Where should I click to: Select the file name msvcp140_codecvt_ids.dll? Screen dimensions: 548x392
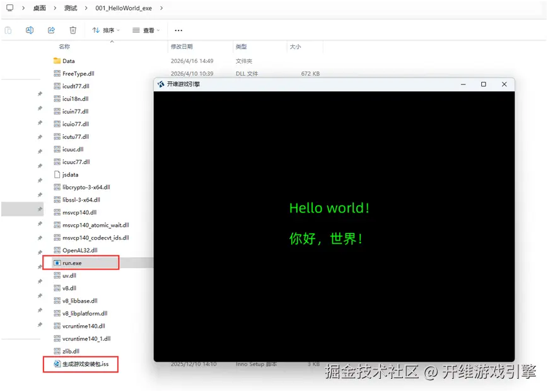[x=96, y=238]
